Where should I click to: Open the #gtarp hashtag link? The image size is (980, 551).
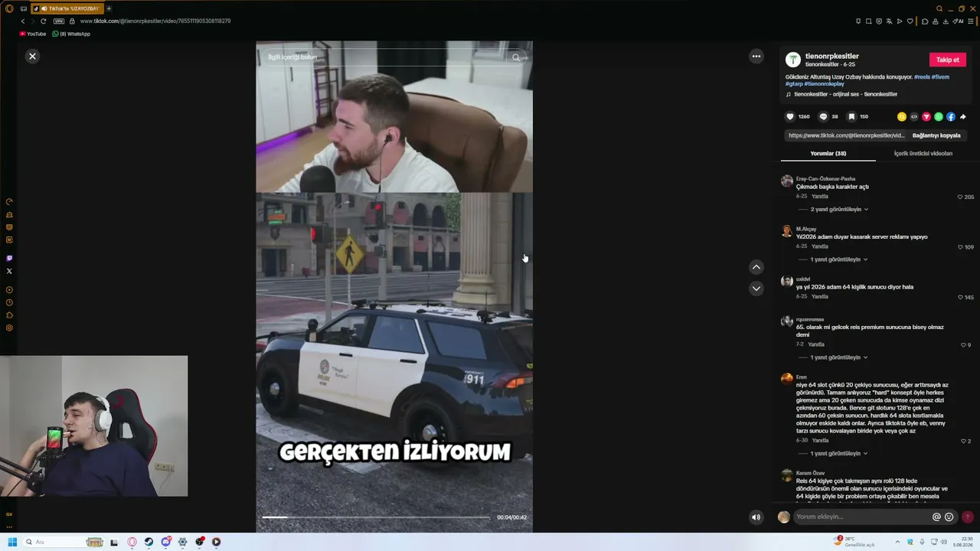793,83
